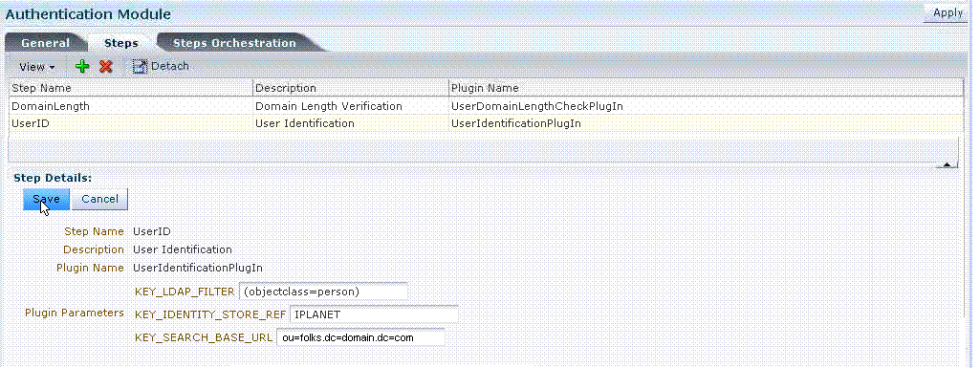
Task: Cancel the step details changes
Action: point(99,200)
